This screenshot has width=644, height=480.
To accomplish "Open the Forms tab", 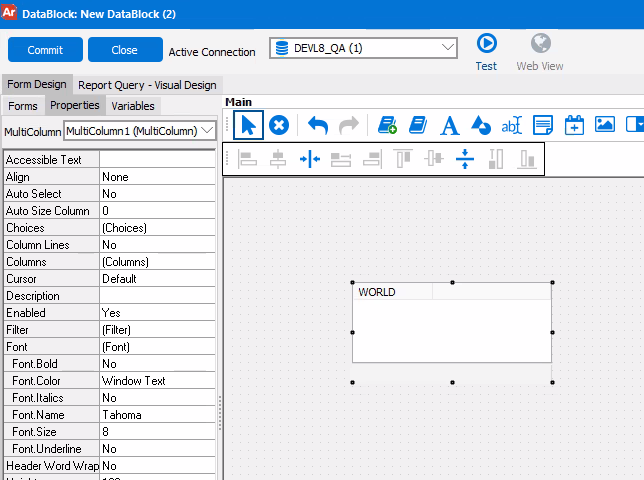I will tap(23, 106).
